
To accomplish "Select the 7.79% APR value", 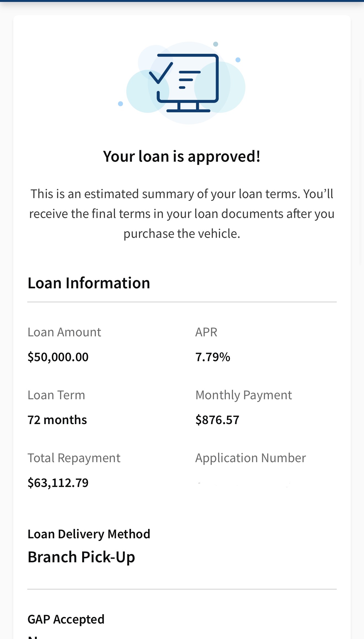I will pyautogui.click(x=213, y=357).
